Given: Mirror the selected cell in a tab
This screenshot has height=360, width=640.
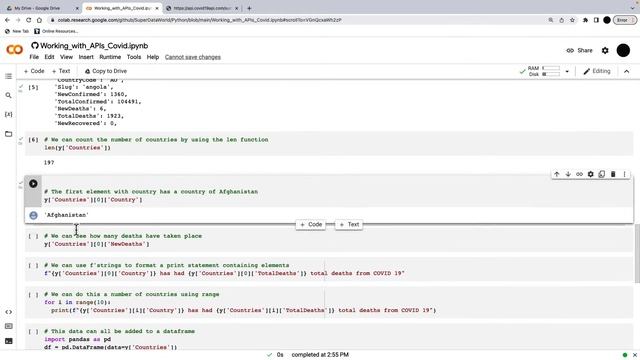Looking at the screenshot, I should click(x=602, y=174).
